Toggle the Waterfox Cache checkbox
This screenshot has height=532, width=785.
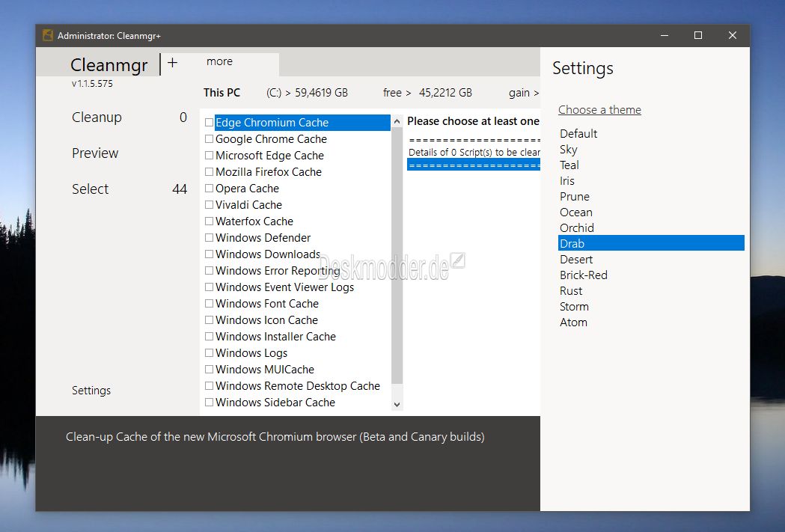(x=210, y=221)
